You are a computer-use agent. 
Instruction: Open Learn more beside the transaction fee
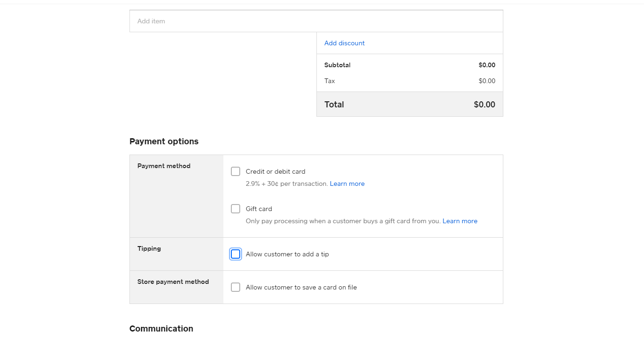click(x=347, y=184)
